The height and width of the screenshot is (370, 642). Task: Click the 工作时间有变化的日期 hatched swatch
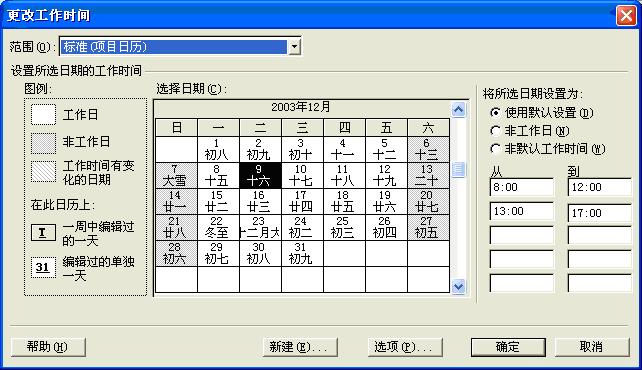(43, 171)
